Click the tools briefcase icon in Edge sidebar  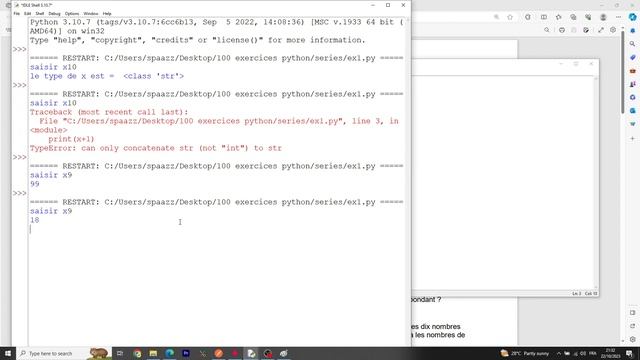[x=633, y=71]
